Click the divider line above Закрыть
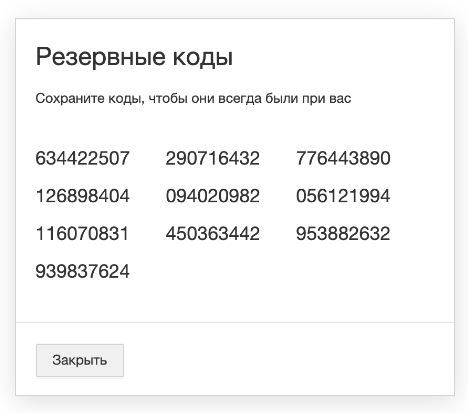 coord(235,322)
